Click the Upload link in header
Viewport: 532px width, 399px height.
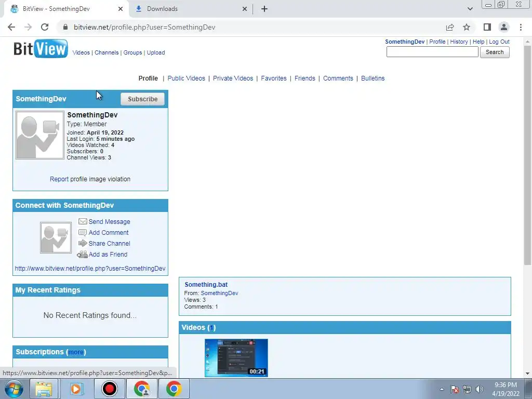[156, 52]
